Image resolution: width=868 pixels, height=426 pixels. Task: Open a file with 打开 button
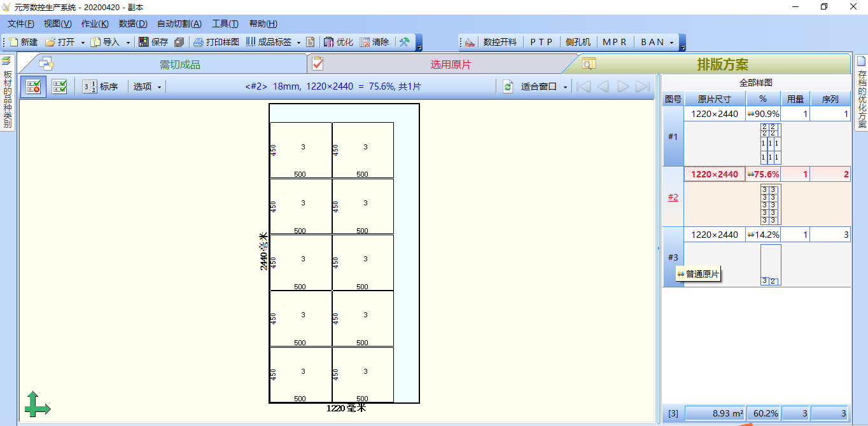tap(59, 42)
